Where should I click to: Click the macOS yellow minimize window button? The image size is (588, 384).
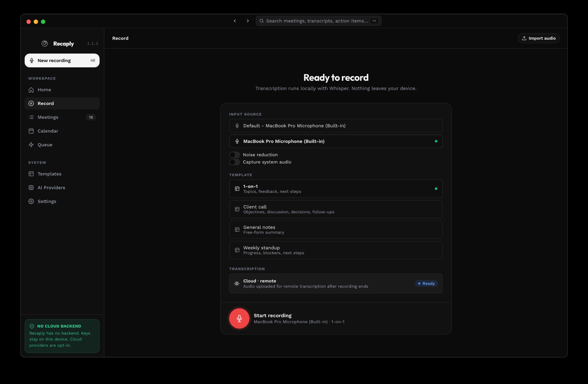(36, 22)
